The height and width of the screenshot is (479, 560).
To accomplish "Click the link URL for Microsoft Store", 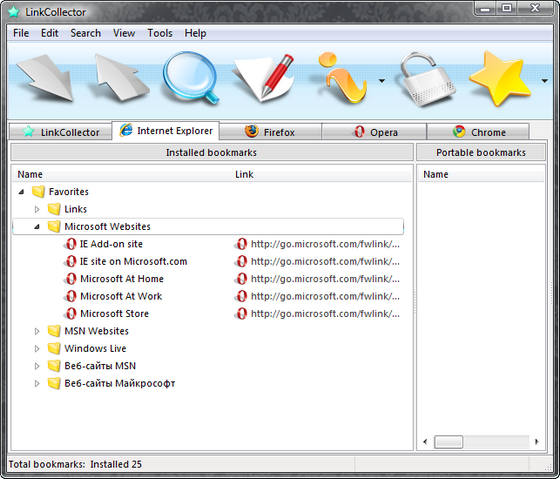I will 325,314.
